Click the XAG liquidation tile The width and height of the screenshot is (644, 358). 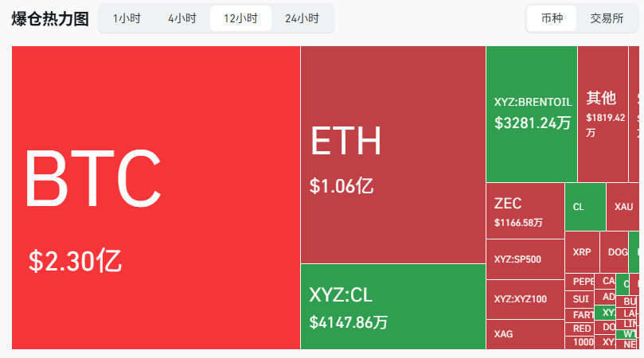pos(525,334)
